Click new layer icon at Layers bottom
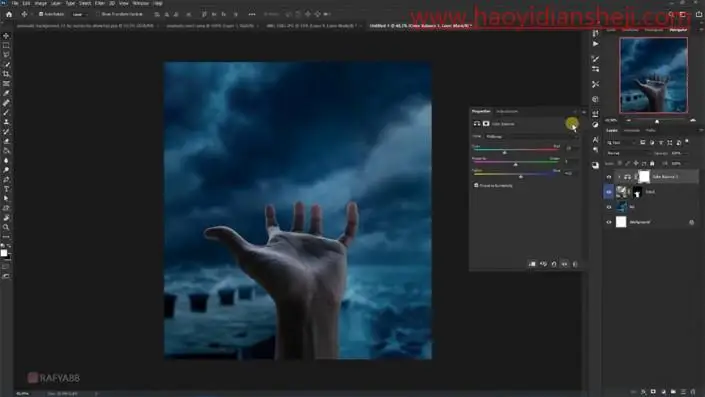The height and width of the screenshot is (397, 705). [x=683, y=392]
